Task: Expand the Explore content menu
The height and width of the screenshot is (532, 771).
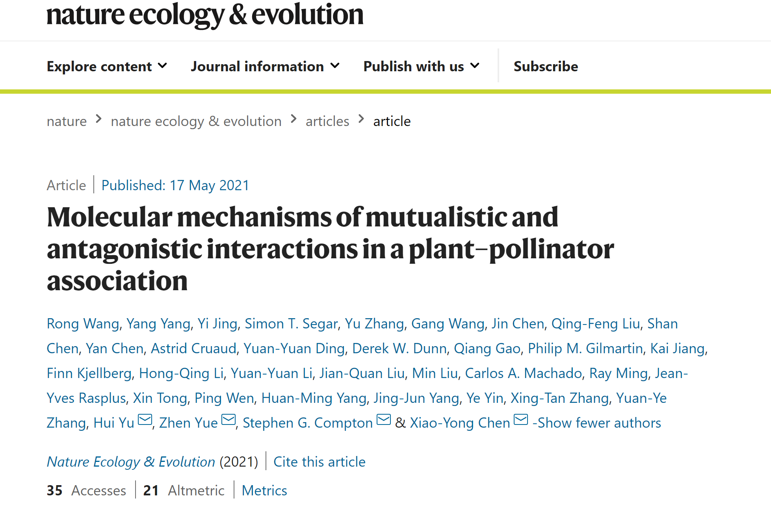Action: point(107,66)
